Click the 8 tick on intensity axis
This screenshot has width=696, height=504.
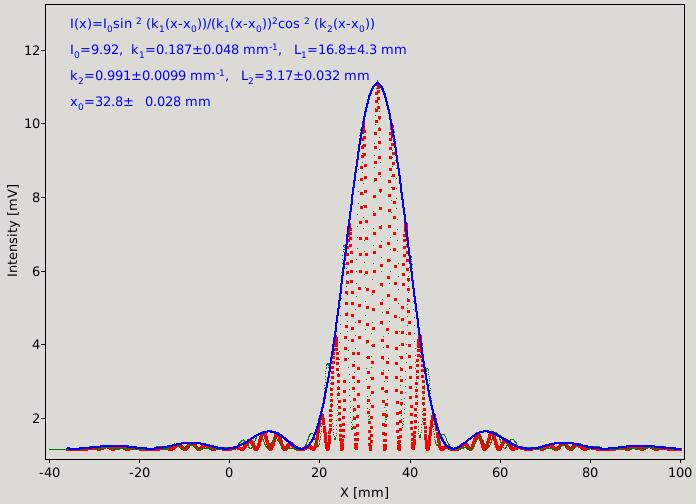(x=34, y=197)
